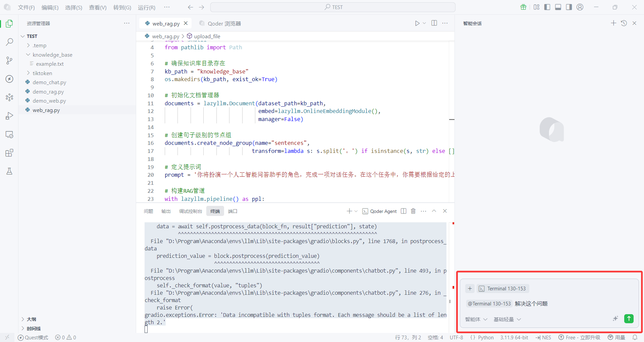Navigate back with left arrow
Viewport: 644px width, 342px height.
point(191,7)
